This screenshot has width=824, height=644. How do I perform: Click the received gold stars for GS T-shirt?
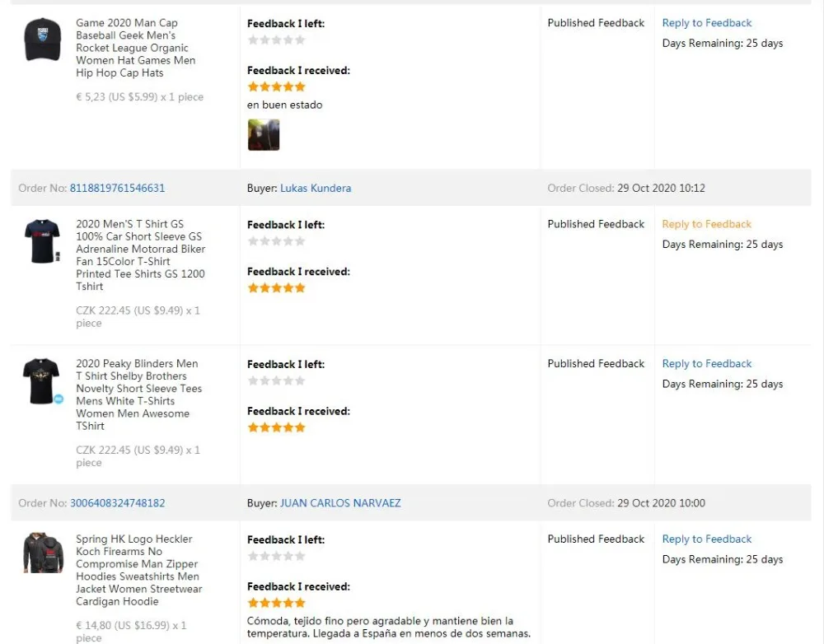point(277,287)
